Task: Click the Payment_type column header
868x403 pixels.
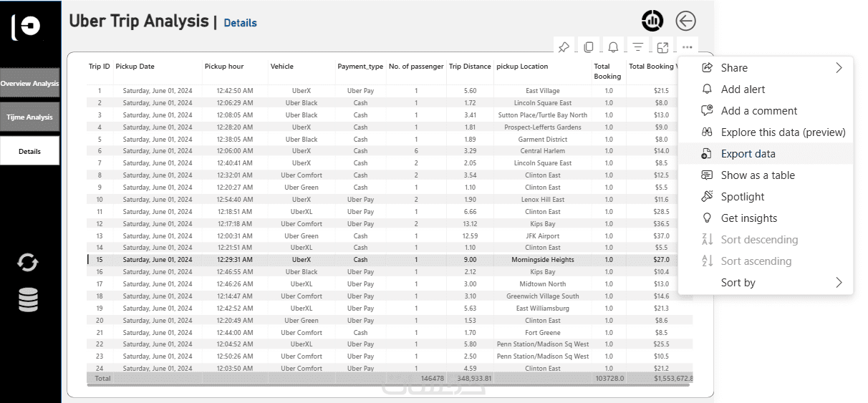Action: click(x=360, y=67)
